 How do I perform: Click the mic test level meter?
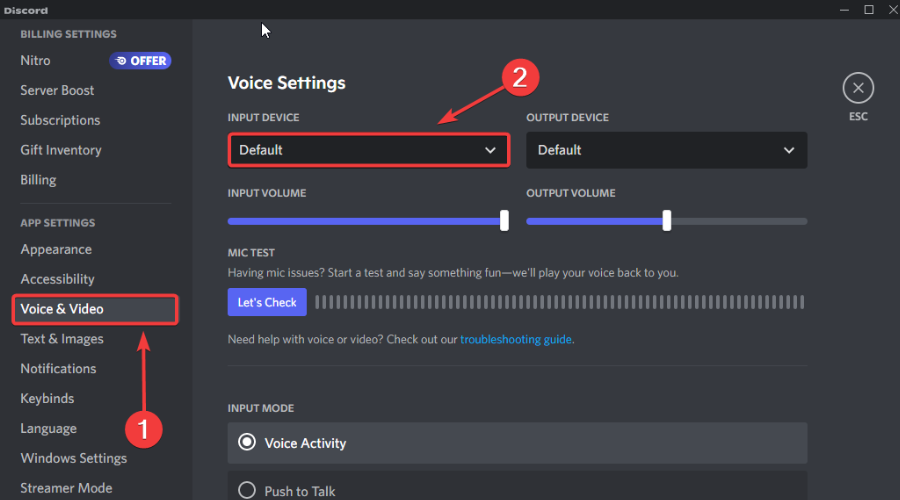[x=560, y=302]
